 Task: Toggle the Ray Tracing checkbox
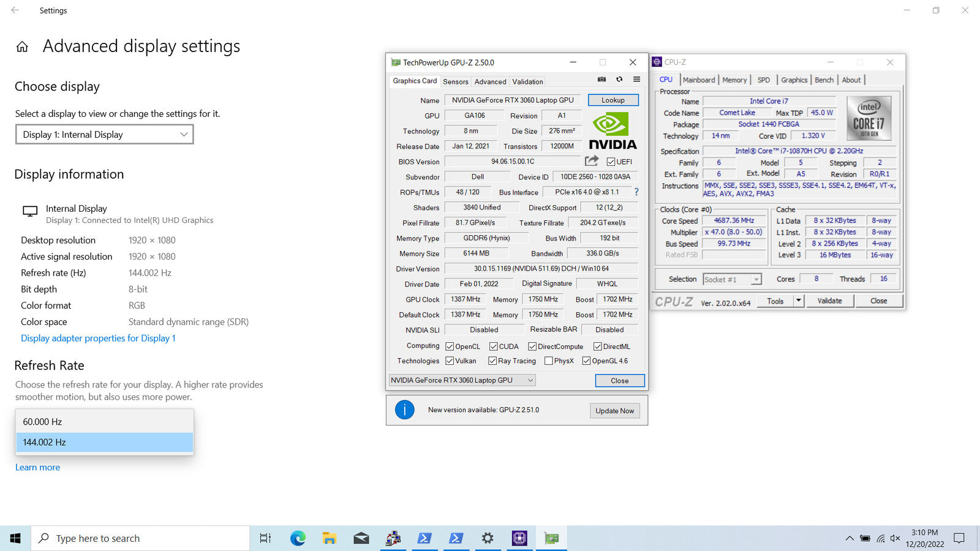(x=492, y=361)
